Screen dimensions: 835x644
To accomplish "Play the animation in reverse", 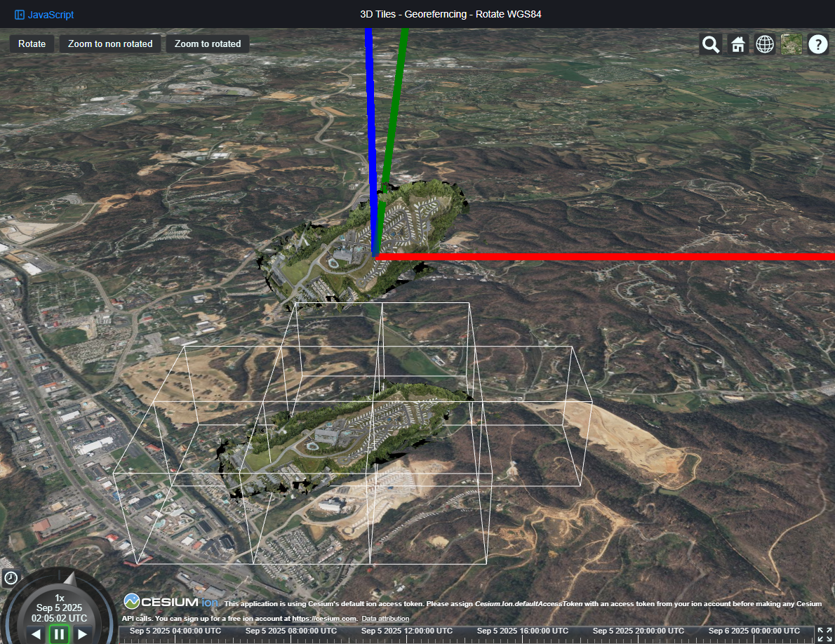I will point(36,634).
